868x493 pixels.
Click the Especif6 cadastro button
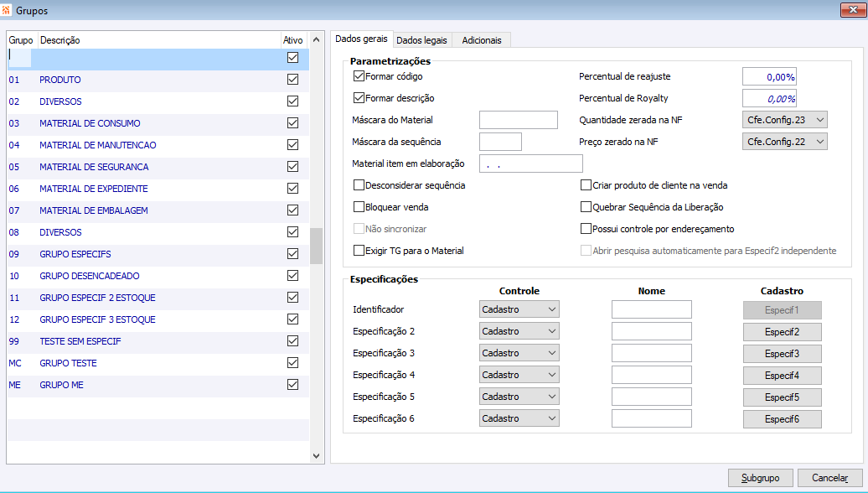coord(783,418)
